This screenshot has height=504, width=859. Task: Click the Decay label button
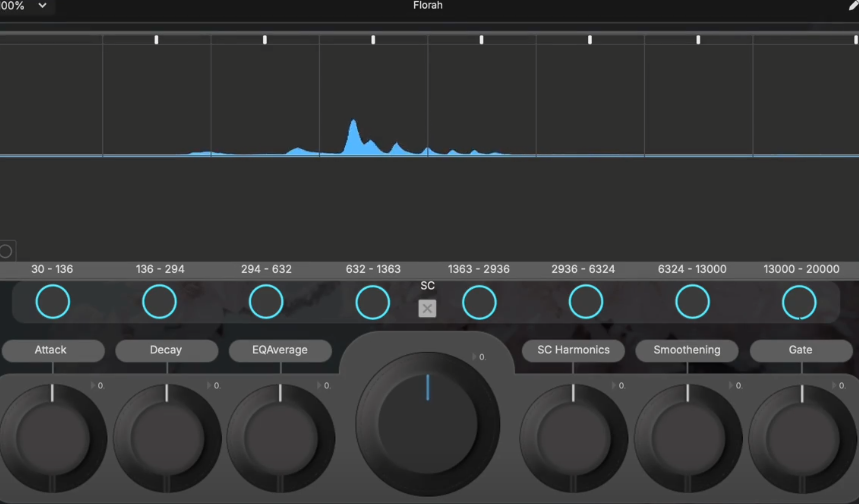click(166, 351)
